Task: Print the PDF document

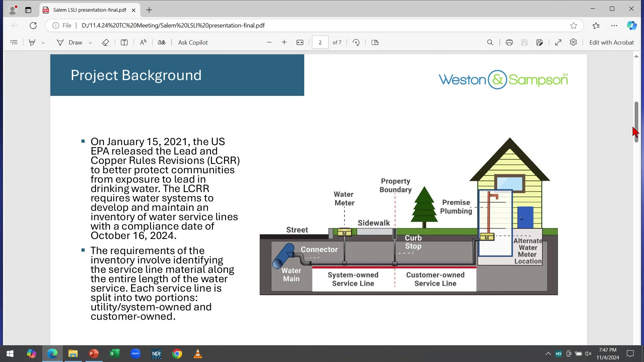Action: tap(509, 43)
